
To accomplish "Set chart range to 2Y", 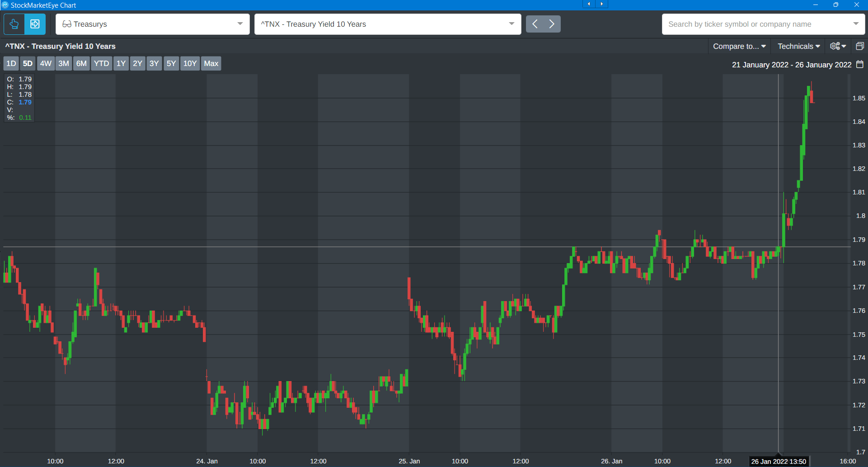I will tap(137, 63).
